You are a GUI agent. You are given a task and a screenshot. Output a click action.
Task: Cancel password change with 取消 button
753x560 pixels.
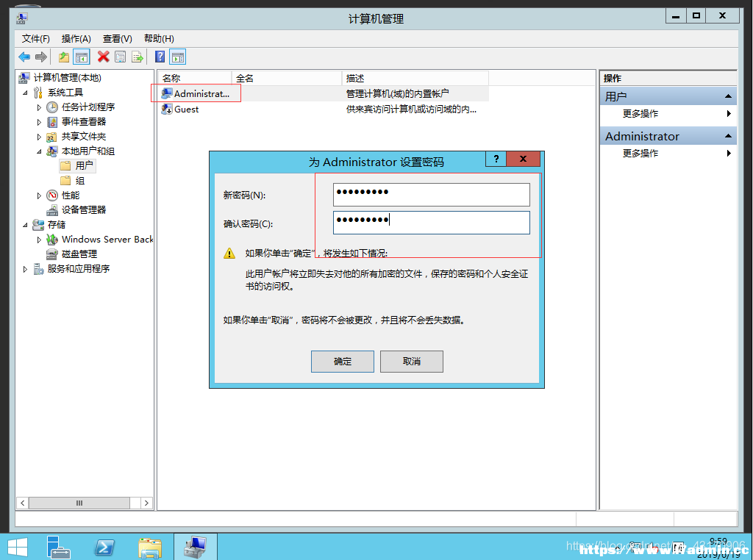412,362
